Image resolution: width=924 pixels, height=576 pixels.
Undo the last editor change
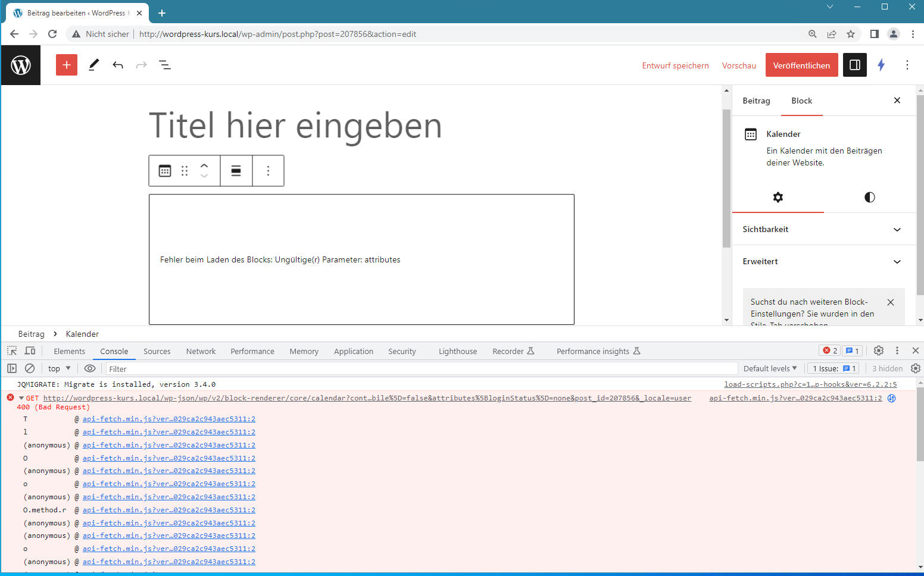118,65
